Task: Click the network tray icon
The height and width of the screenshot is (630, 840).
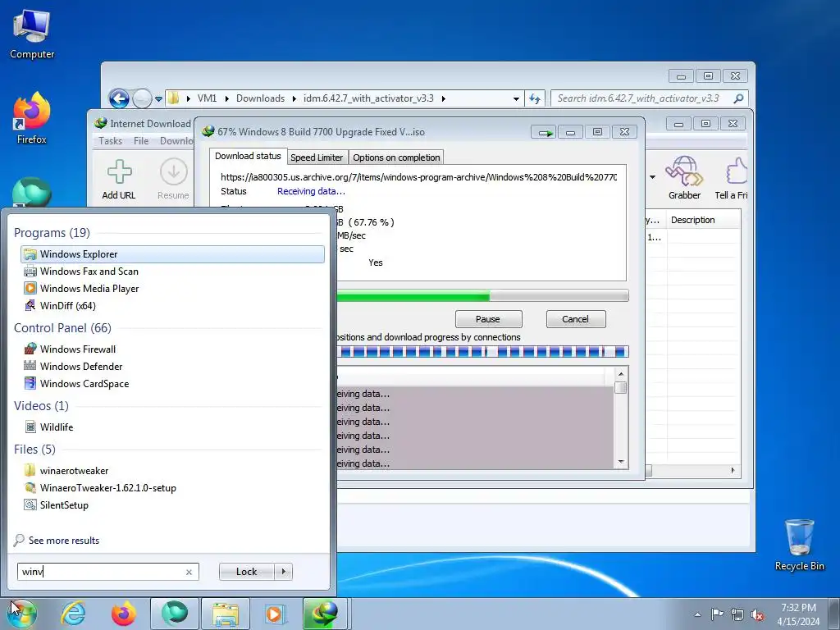Action: [737, 614]
